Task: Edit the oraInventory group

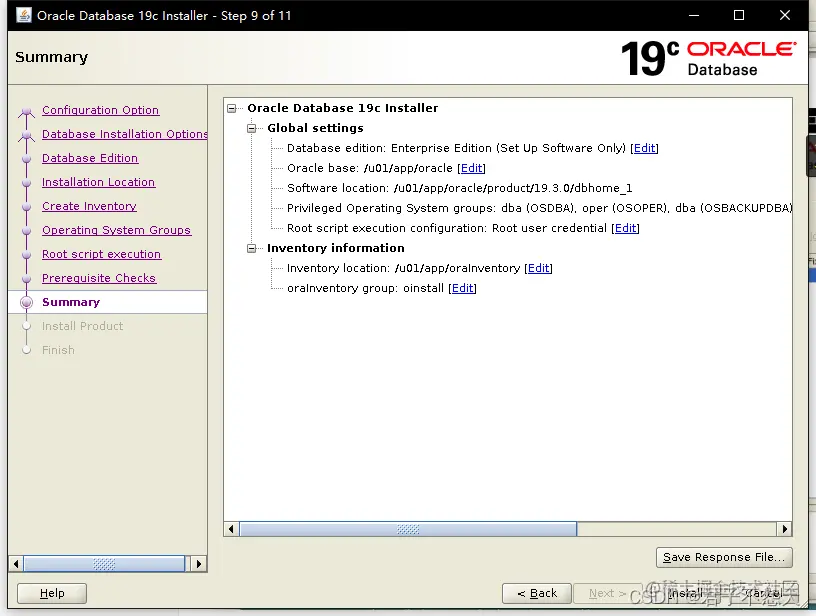Action: click(x=463, y=288)
